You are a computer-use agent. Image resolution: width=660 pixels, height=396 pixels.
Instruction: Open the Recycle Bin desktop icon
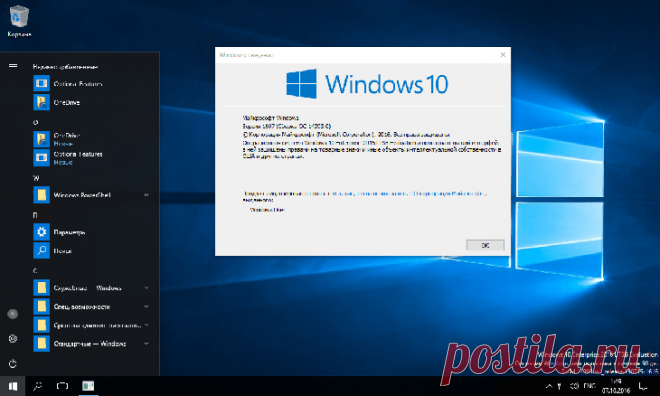tap(19, 21)
